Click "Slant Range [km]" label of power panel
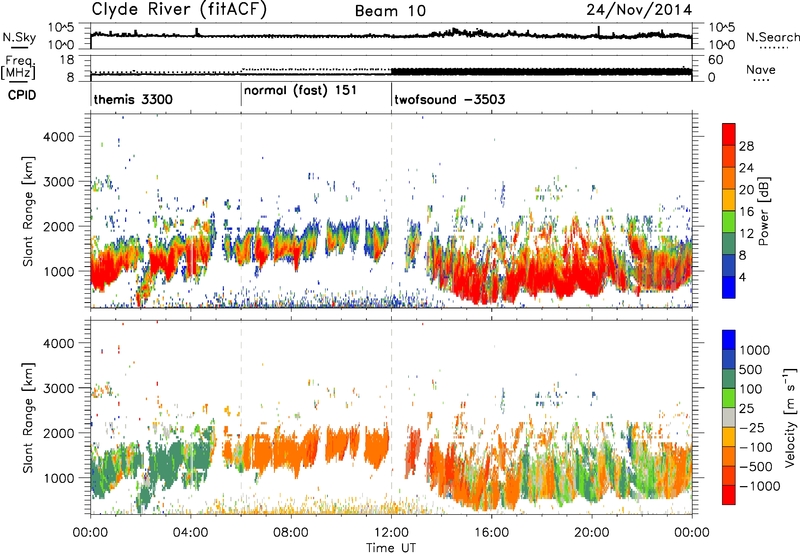The width and height of the screenshot is (800, 554). point(28,211)
